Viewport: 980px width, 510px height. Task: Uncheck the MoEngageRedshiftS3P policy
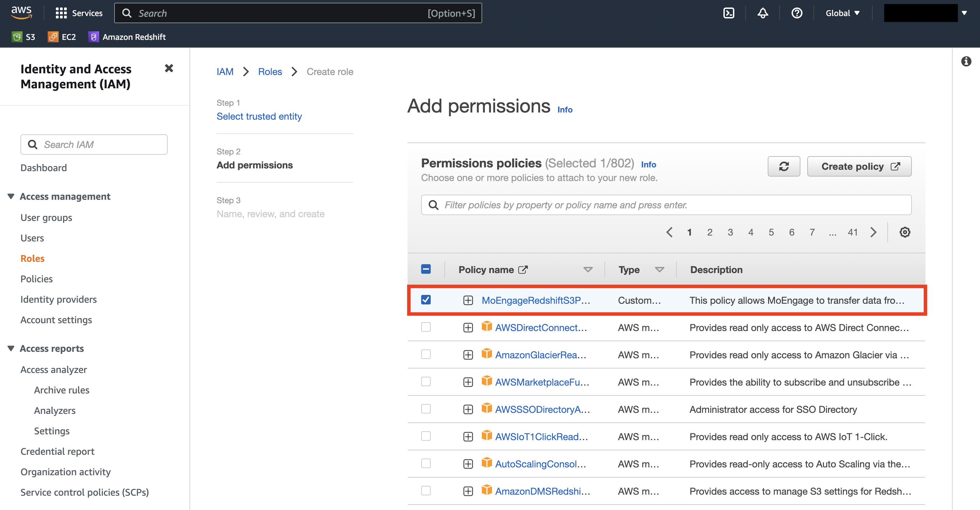tap(426, 300)
